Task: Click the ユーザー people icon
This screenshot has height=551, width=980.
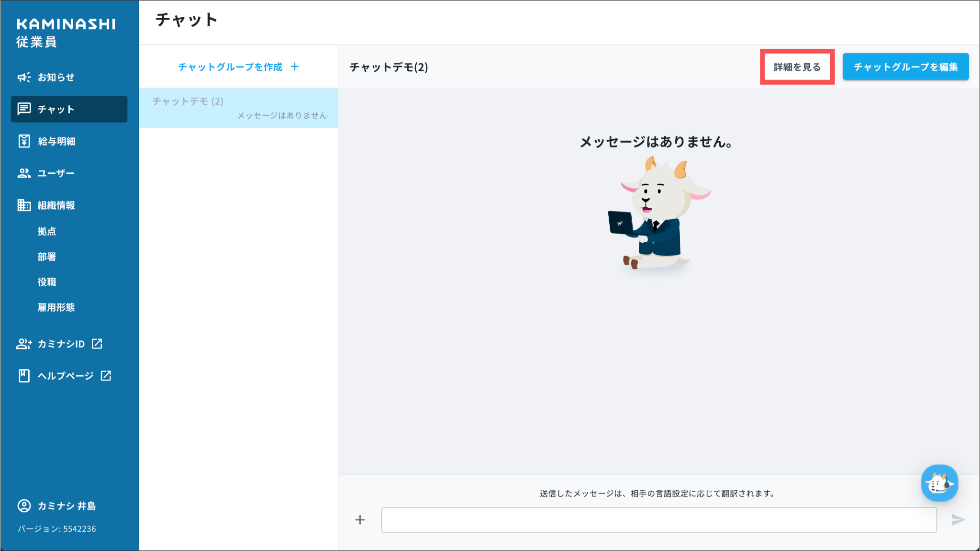Action: point(24,173)
